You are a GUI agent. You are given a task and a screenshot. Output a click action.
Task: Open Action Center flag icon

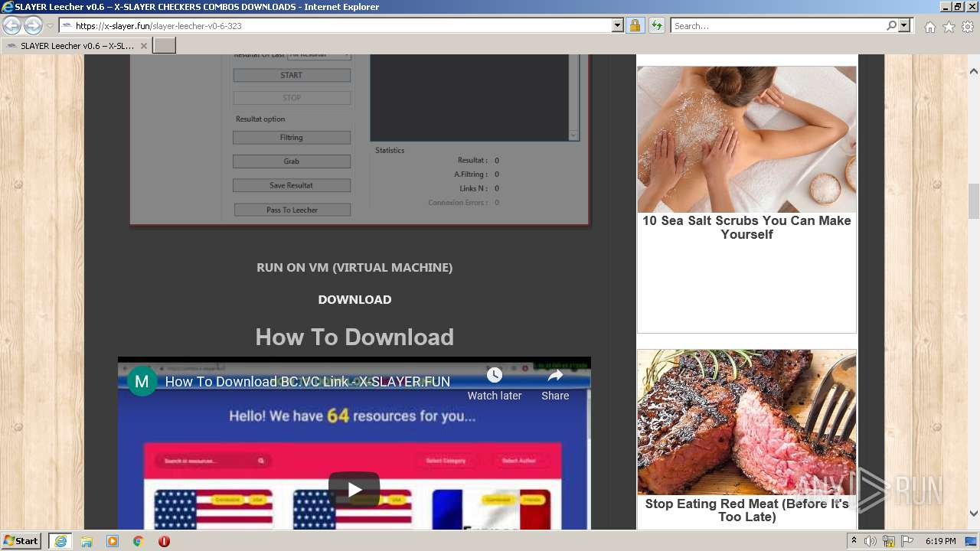tap(907, 541)
